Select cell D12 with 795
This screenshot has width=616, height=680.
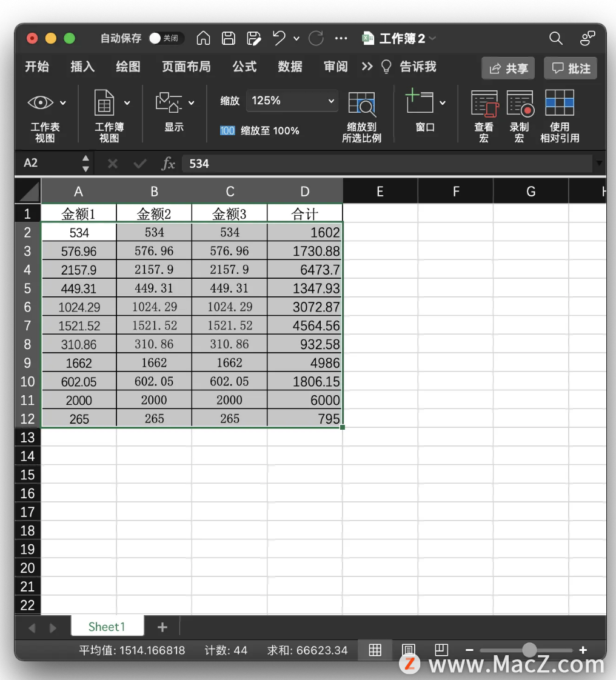tap(304, 419)
